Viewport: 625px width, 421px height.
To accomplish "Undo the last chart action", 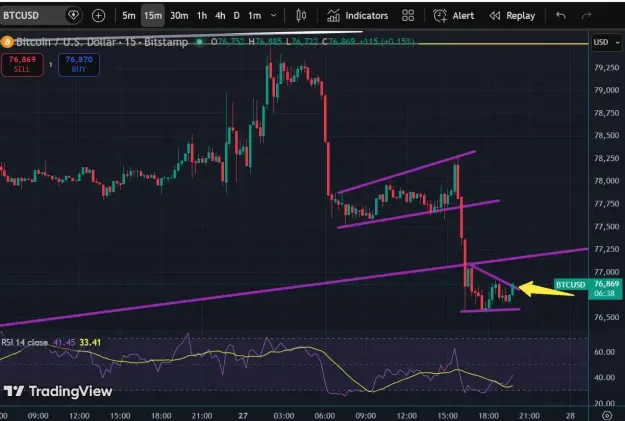I will [x=561, y=16].
